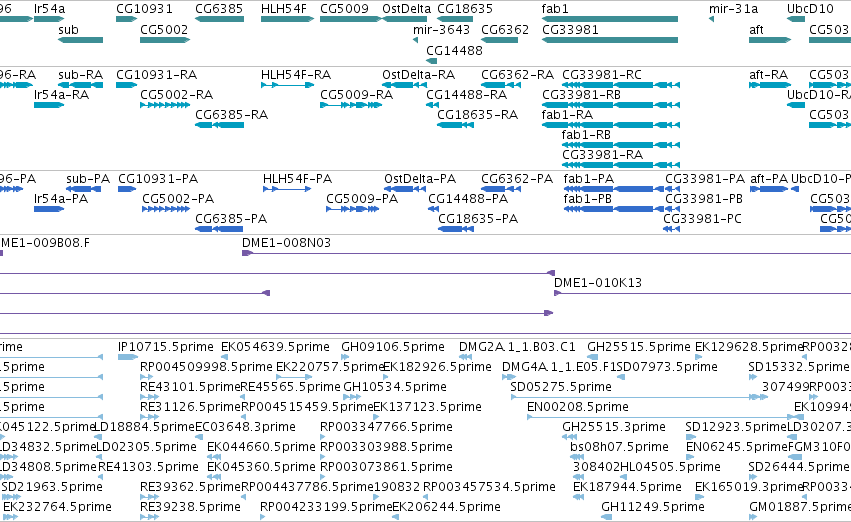This screenshot has height=522, width=851.
Task: Click the mir-3643 gene label
Action: click(x=441, y=29)
